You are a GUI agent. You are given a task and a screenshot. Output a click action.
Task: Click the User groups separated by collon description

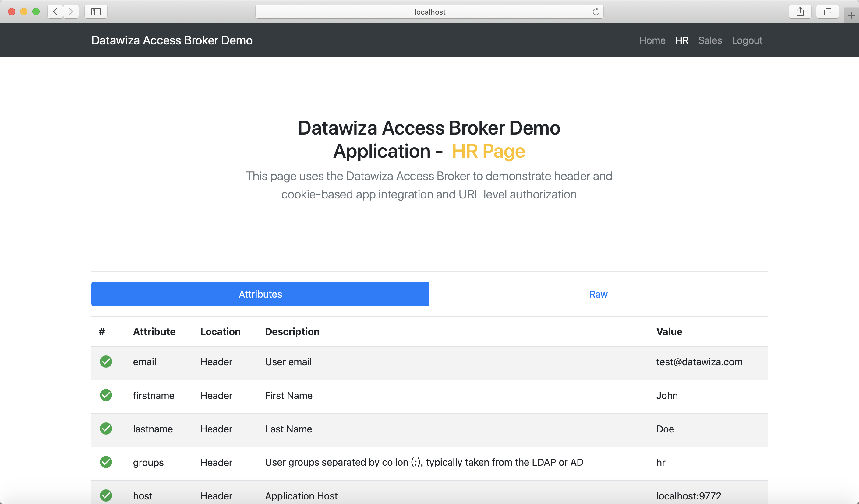click(x=424, y=462)
